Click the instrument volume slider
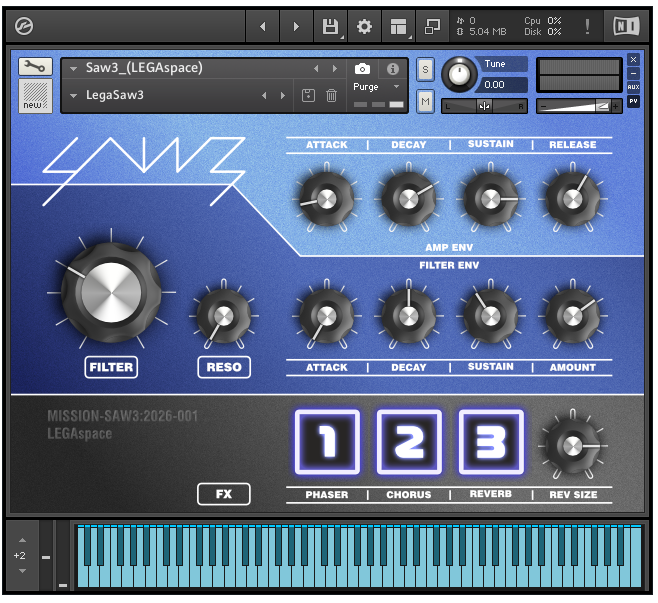 click(578, 106)
